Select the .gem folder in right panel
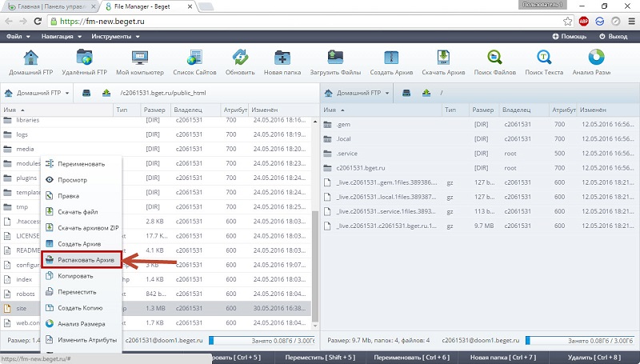The image size is (640, 364). tap(479, 125)
